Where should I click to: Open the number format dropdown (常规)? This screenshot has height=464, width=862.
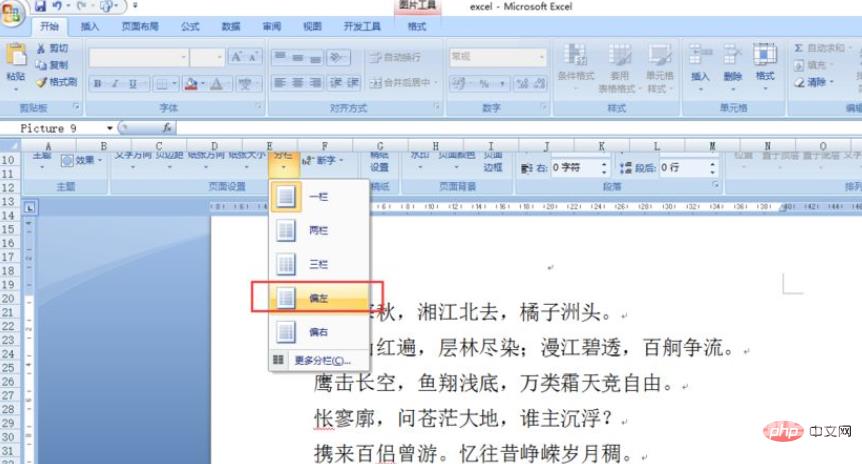pyautogui.click(x=489, y=57)
